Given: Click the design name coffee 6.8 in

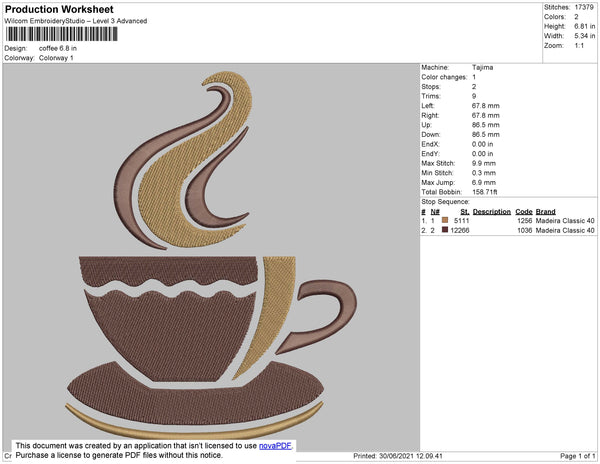Looking at the screenshot, I should (x=58, y=48).
